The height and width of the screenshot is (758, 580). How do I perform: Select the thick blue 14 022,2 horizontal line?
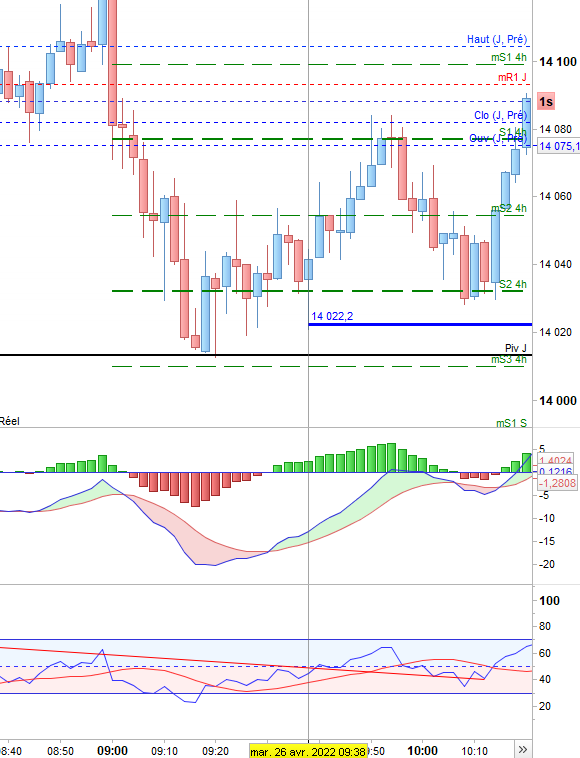[x=420, y=324]
